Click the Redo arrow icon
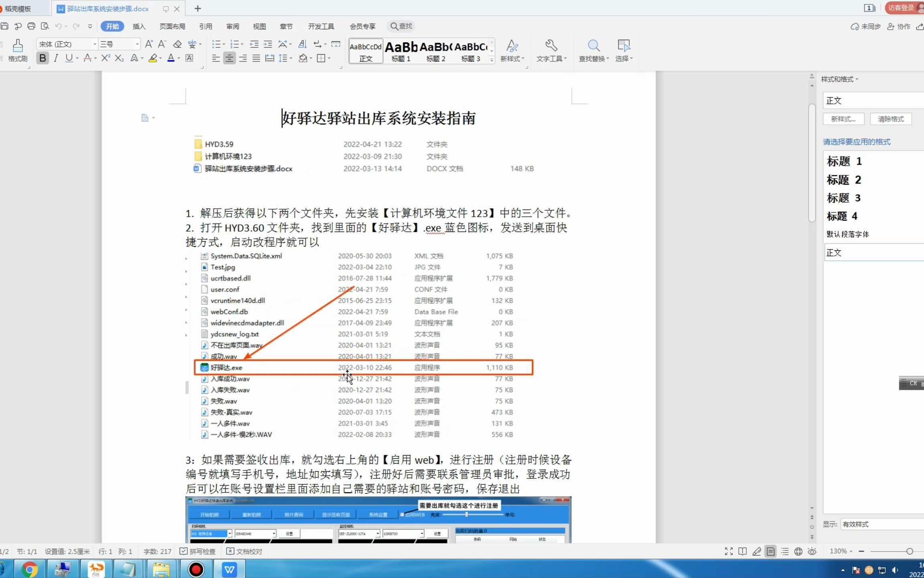The image size is (924, 578). (76, 26)
